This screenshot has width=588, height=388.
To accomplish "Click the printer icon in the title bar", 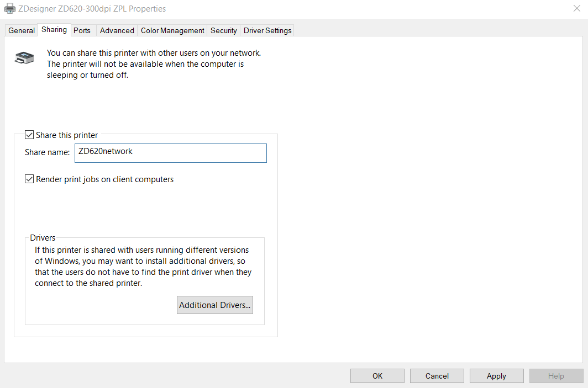I will [x=10, y=8].
